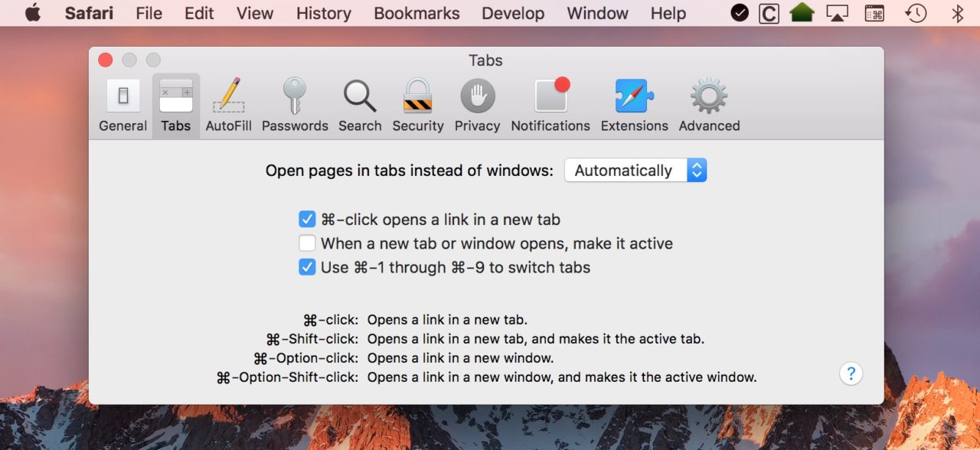Click the green house menu bar icon
This screenshot has height=450, width=980.
pos(802,13)
